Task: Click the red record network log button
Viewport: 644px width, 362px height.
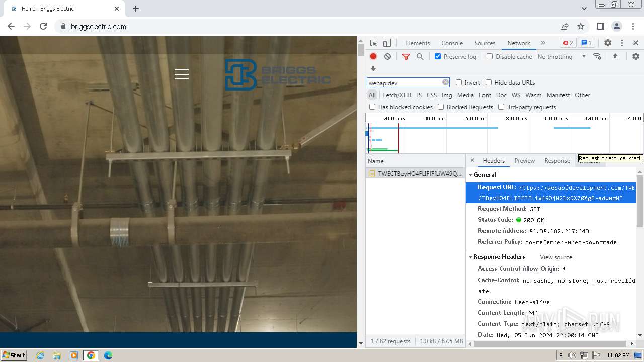Action: tap(373, 57)
